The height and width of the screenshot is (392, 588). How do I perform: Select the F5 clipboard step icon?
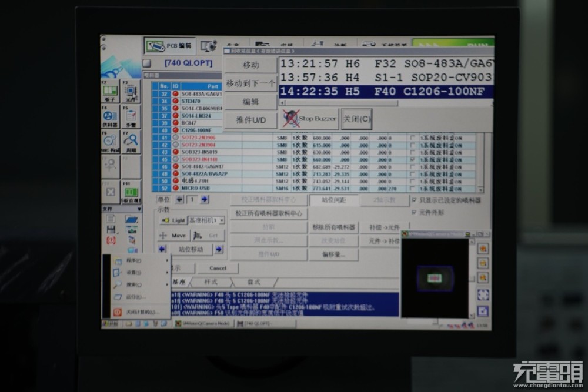point(131,117)
